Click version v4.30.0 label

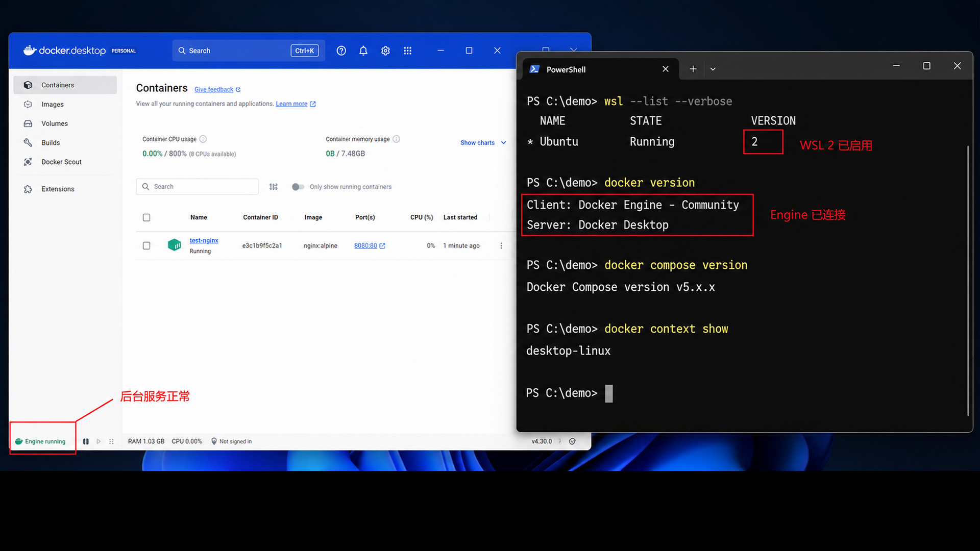coord(542,441)
